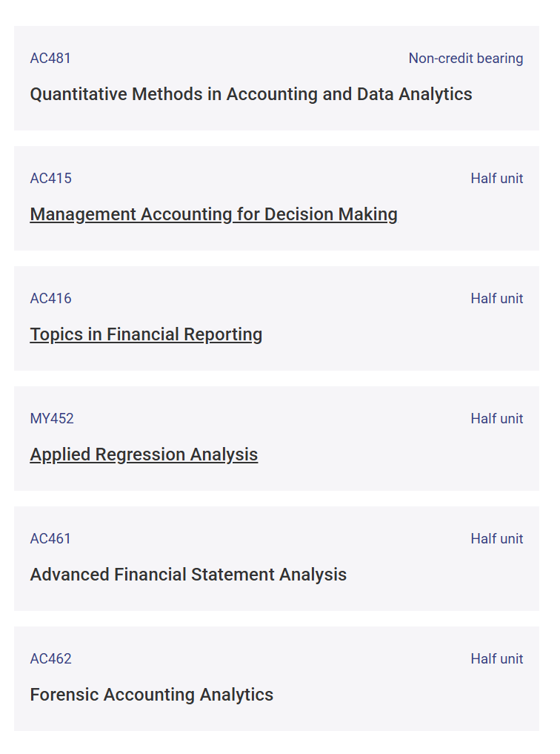Open the Management Accounting for Decision Making link
This screenshot has width=560, height=754.
pyautogui.click(x=213, y=214)
